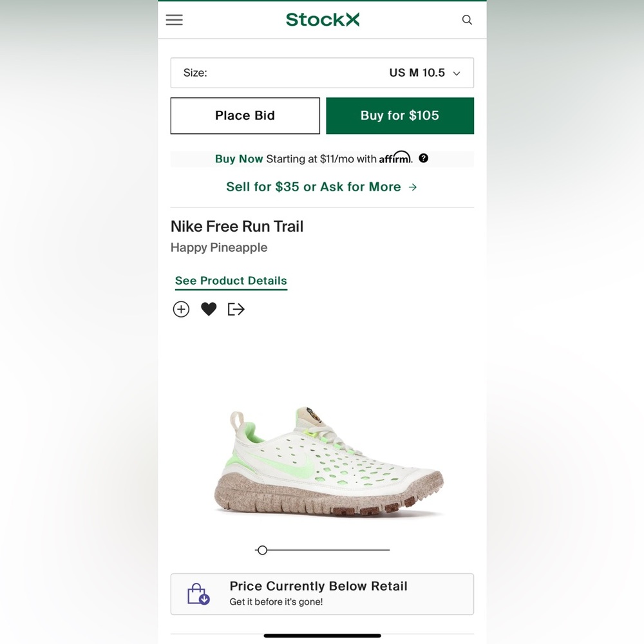Open Sell for $35 or Ask for More
644x644 pixels.
pos(314,187)
